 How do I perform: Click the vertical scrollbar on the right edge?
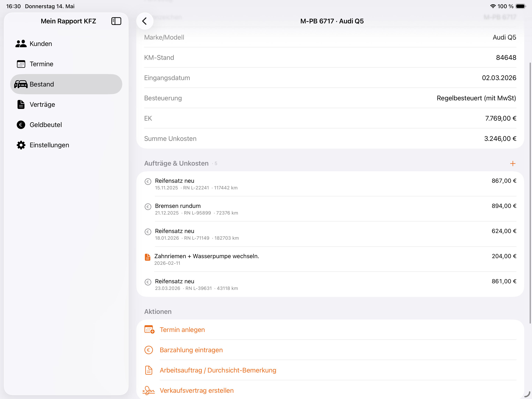pyautogui.click(x=530, y=193)
